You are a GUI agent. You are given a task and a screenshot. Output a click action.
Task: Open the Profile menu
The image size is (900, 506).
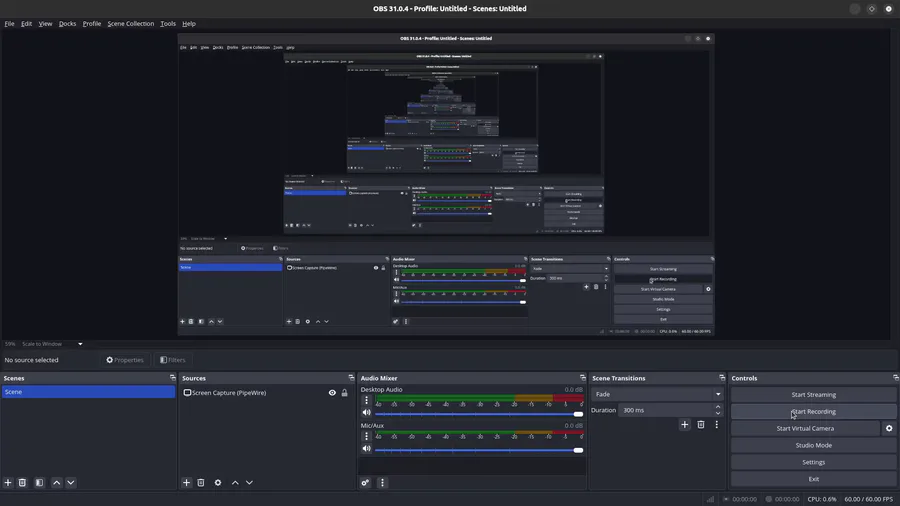[x=91, y=24]
